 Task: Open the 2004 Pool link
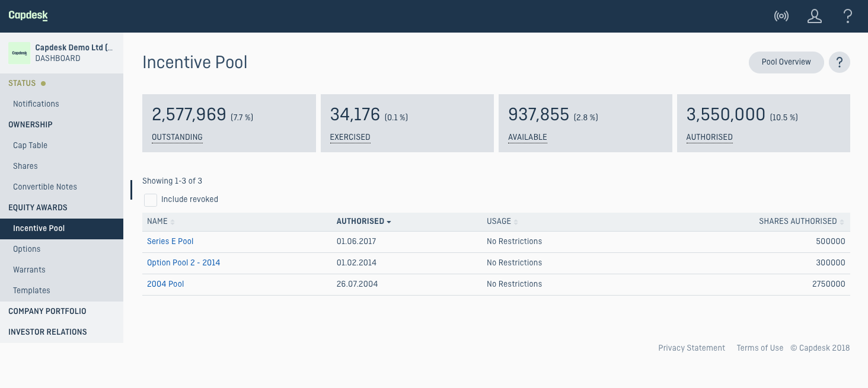click(x=165, y=284)
